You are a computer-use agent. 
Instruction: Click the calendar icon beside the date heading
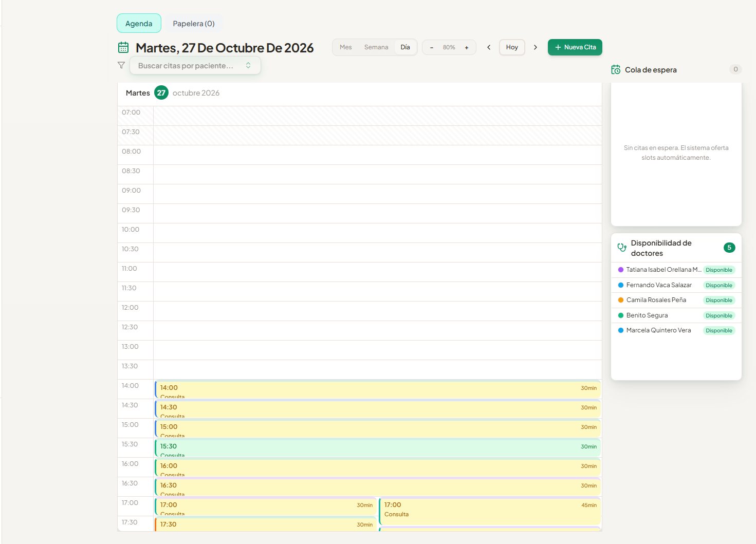click(x=123, y=47)
